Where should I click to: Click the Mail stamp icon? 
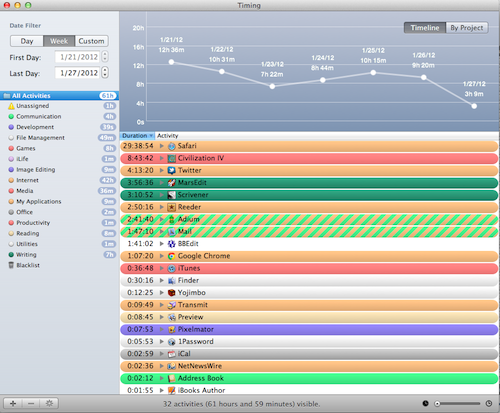(172, 232)
